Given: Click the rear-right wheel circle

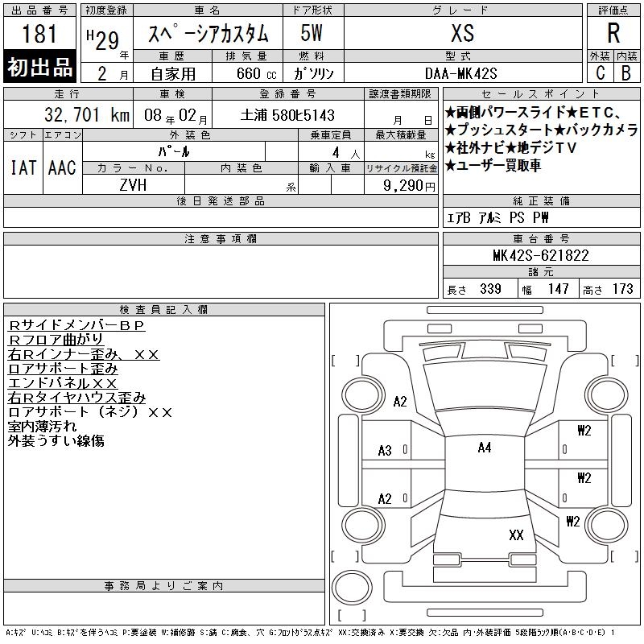Looking at the screenshot, I should point(607,525).
